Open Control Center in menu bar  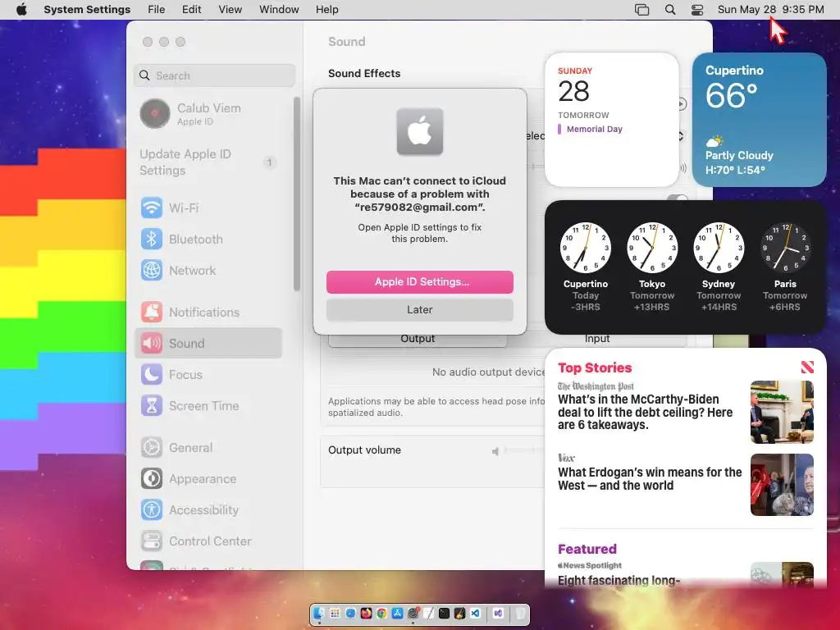click(697, 10)
